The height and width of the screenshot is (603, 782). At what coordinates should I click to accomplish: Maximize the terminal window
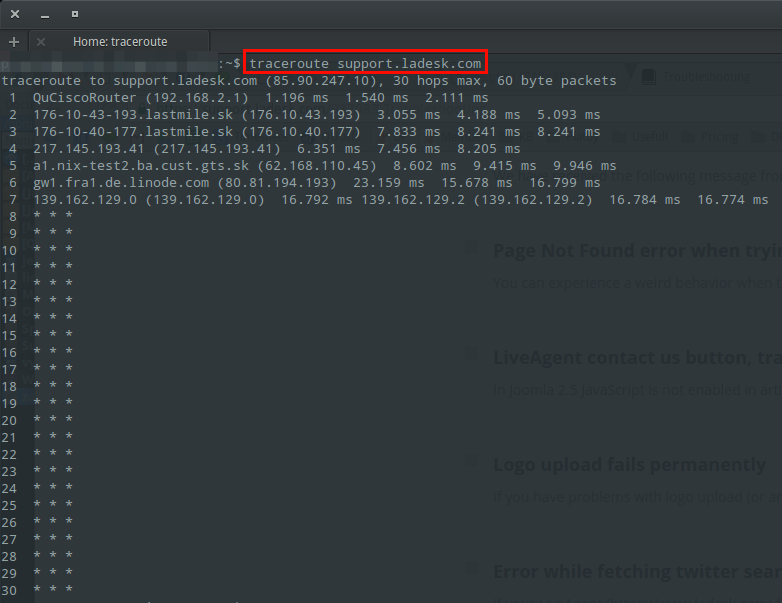point(75,15)
